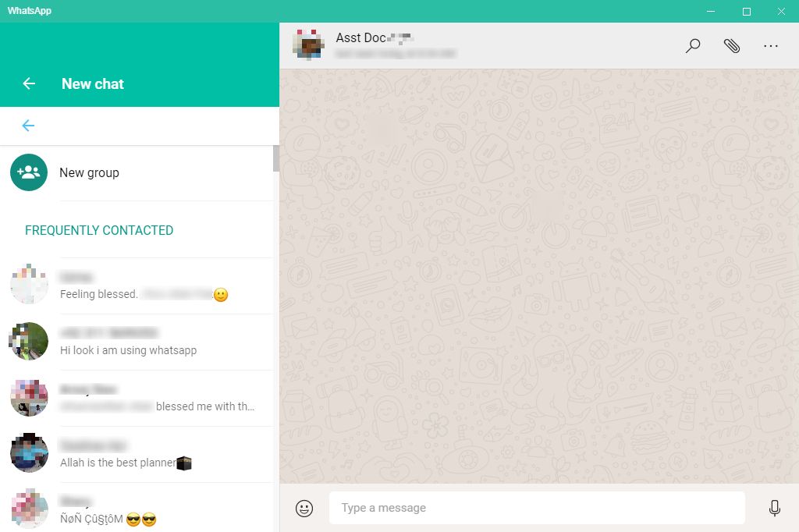Open the emoji picker smiley
799x532 pixels.
click(304, 508)
